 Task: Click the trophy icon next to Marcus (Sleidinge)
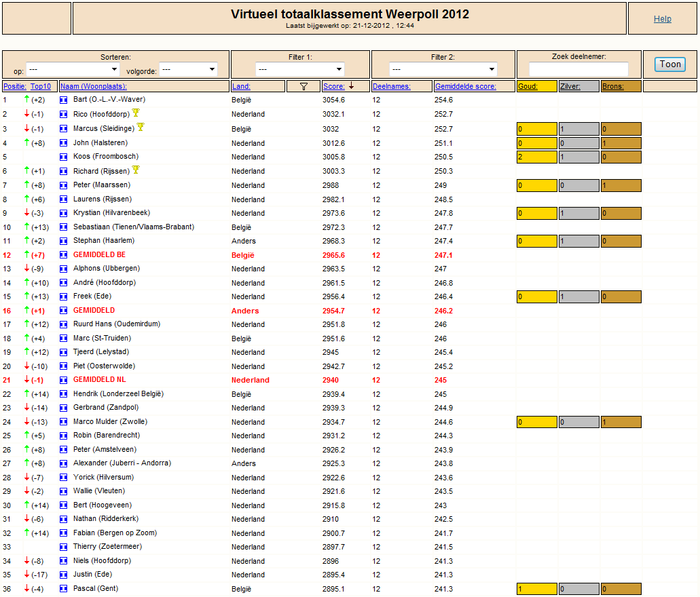pos(141,127)
